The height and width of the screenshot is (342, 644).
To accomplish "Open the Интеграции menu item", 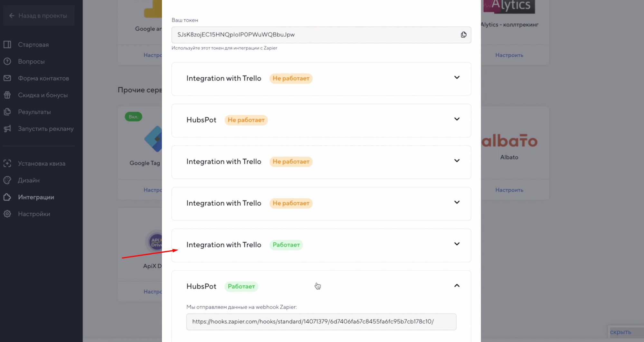I will (36, 197).
